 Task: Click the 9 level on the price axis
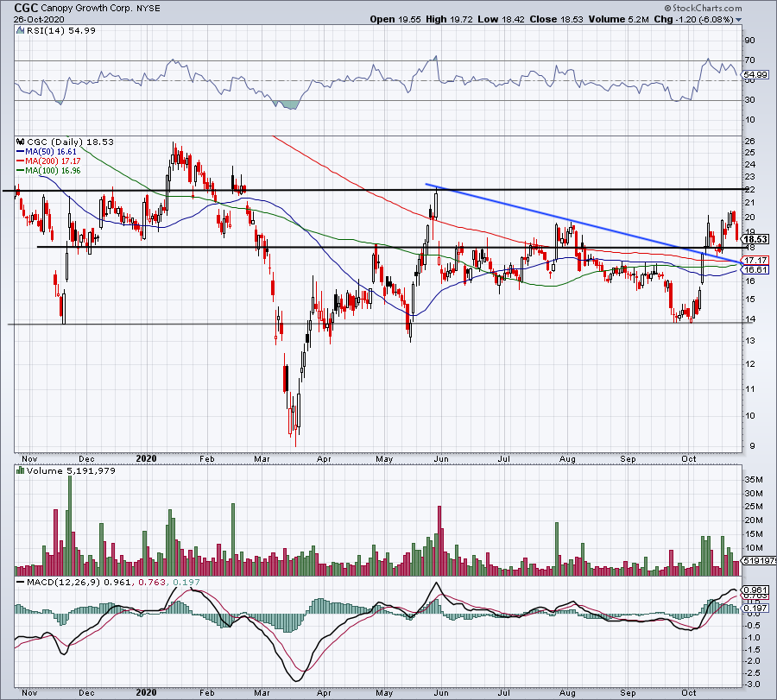pos(752,446)
